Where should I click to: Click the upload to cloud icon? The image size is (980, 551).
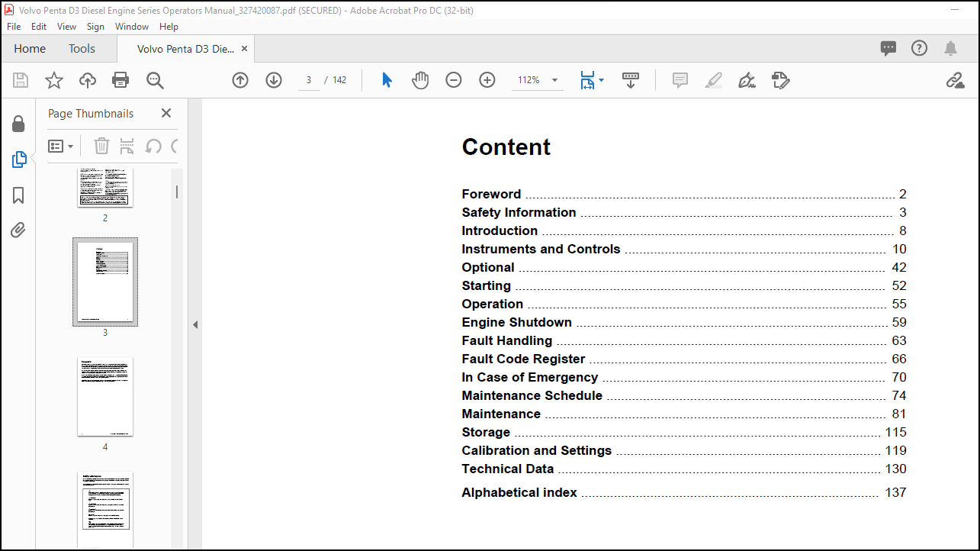coord(88,80)
